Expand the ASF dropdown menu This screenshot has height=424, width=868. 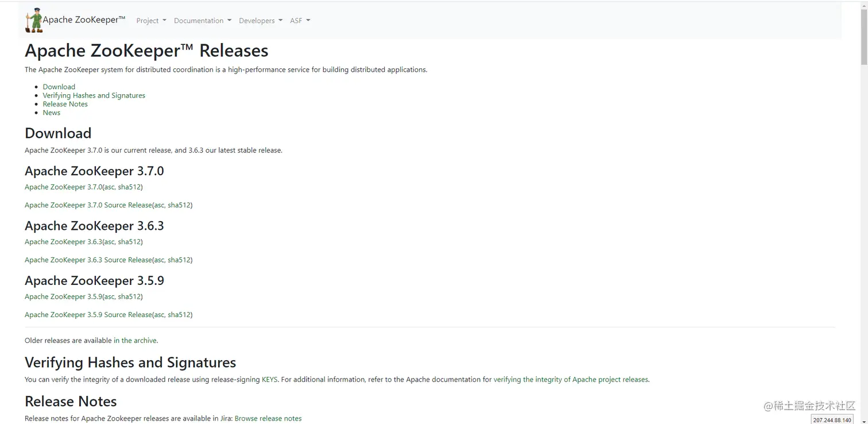[x=300, y=21]
